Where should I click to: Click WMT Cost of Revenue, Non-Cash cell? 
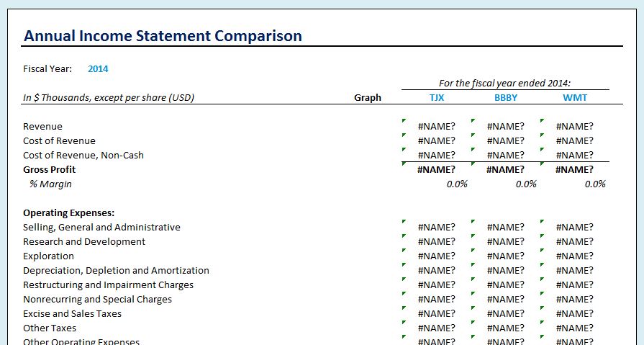point(575,155)
